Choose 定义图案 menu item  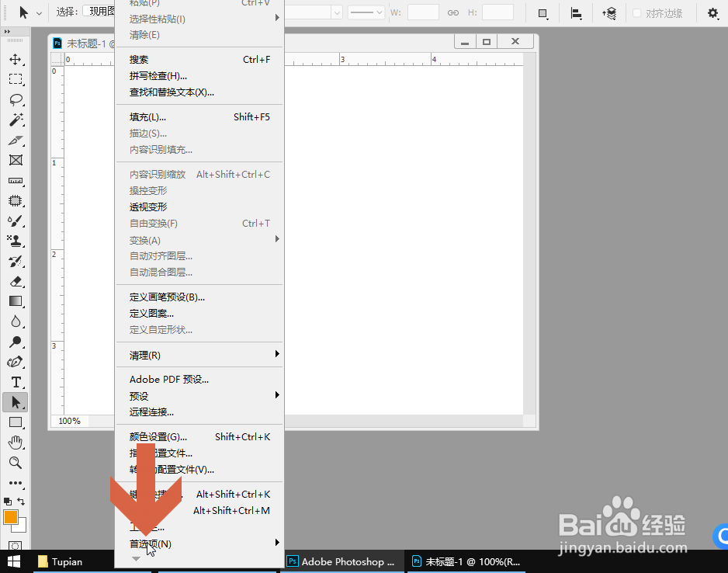click(x=199, y=314)
